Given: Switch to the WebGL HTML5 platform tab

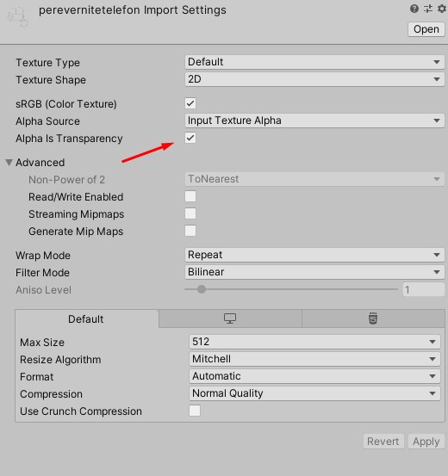Looking at the screenshot, I should pyautogui.click(x=373, y=318).
